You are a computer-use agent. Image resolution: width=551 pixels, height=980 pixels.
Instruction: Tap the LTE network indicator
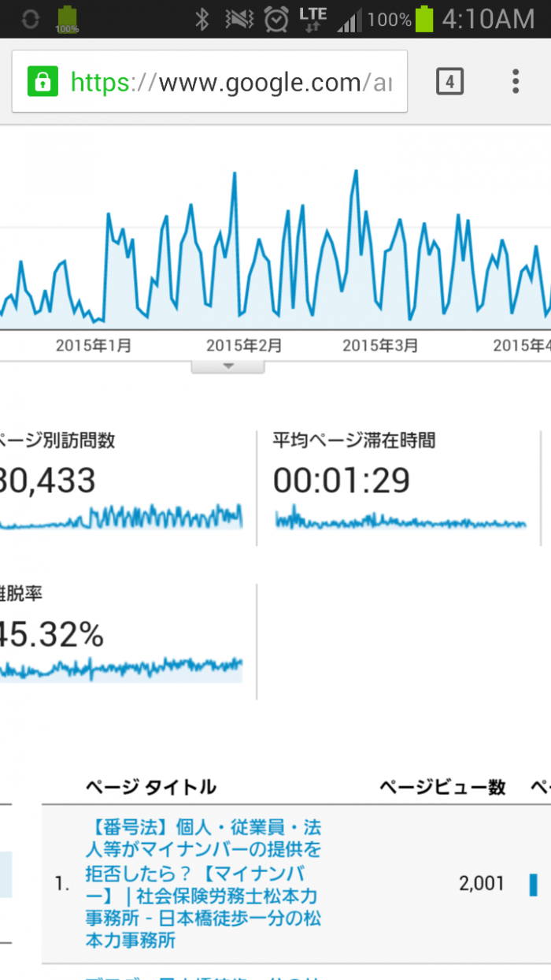(x=312, y=19)
